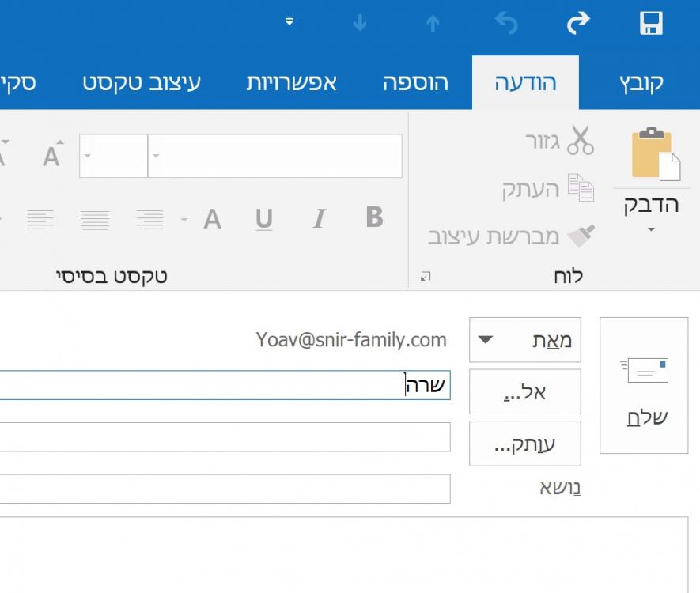Click the grow font size icon
The image size is (700, 593).
[53, 154]
